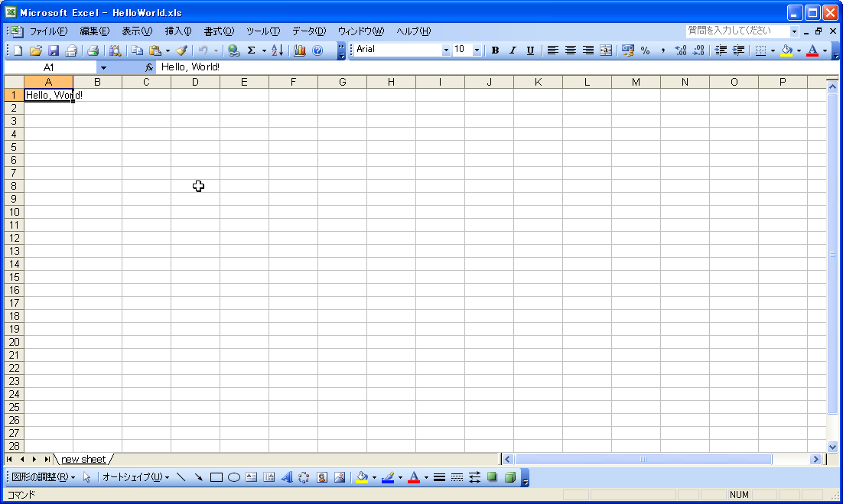Image resolution: width=843 pixels, height=504 pixels.
Task: Open the 編集 menu
Action: [95, 31]
